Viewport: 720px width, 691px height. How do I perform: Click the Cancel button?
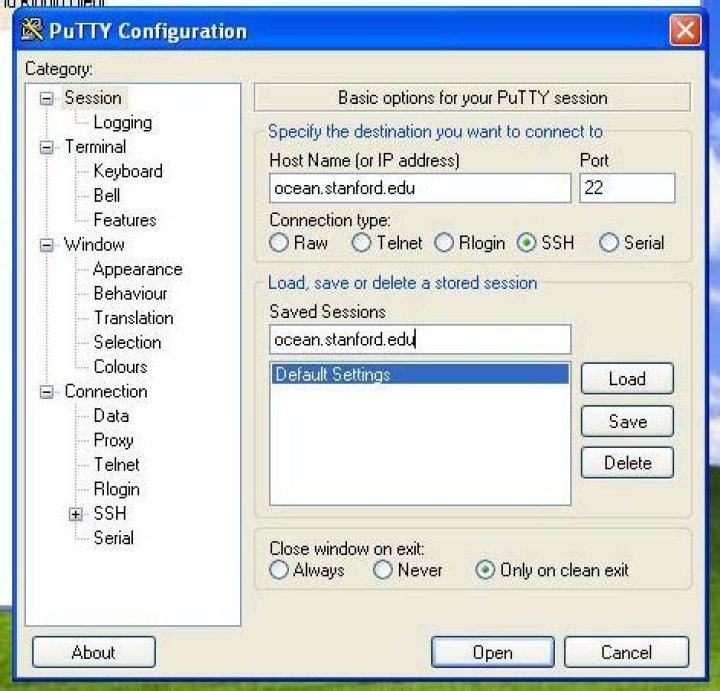tap(626, 652)
